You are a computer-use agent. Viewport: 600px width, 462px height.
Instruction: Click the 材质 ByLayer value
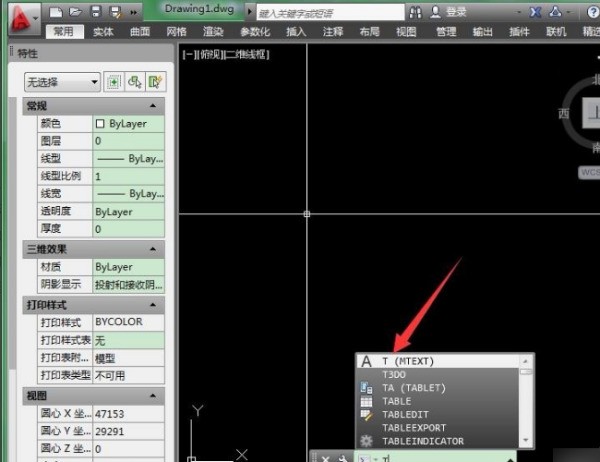click(x=128, y=267)
